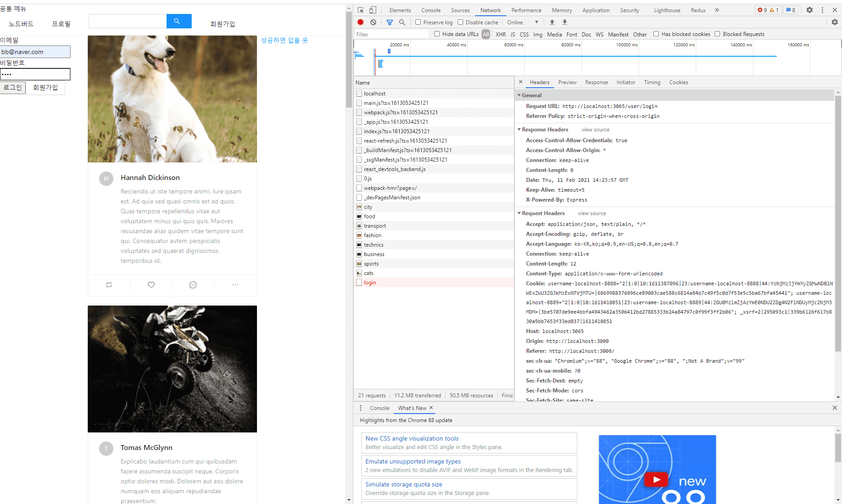Clear the network log

pyautogui.click(x=373, y=22)
